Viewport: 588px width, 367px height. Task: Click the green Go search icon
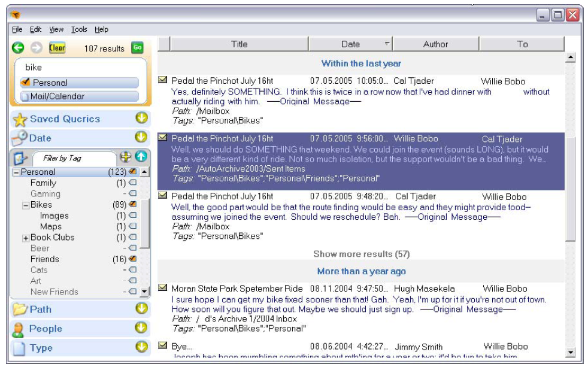click(x=137, y=48)
